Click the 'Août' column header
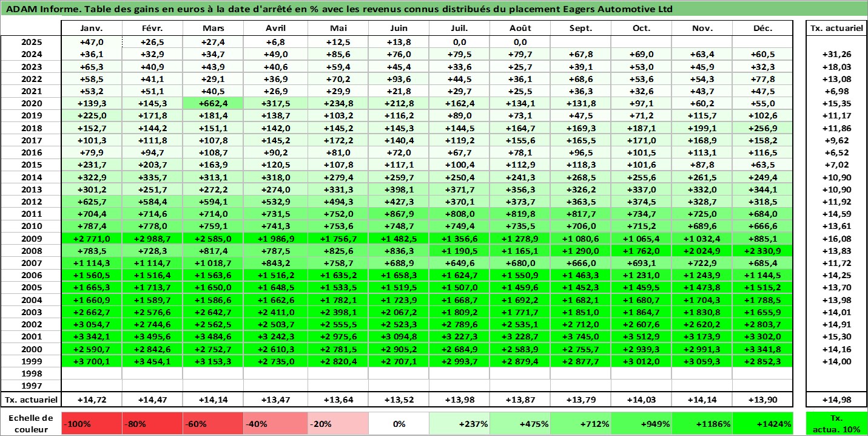This screenshot has height=436, width=868. click(x=520, y=29)
